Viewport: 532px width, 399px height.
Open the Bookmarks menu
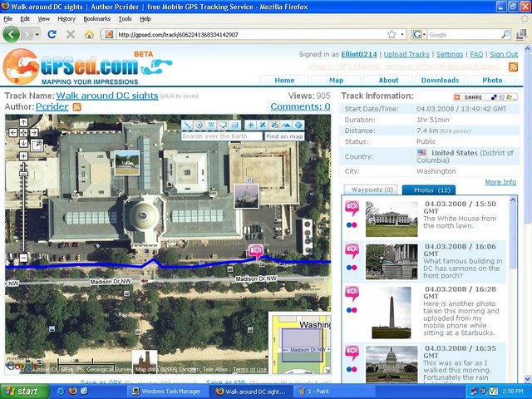[96, 19]
